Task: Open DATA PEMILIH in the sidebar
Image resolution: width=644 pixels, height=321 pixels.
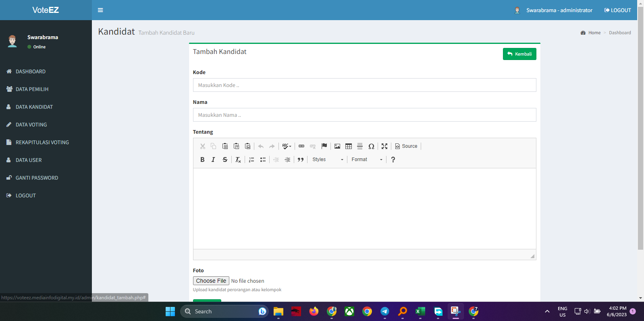Action: pos(46,89)
